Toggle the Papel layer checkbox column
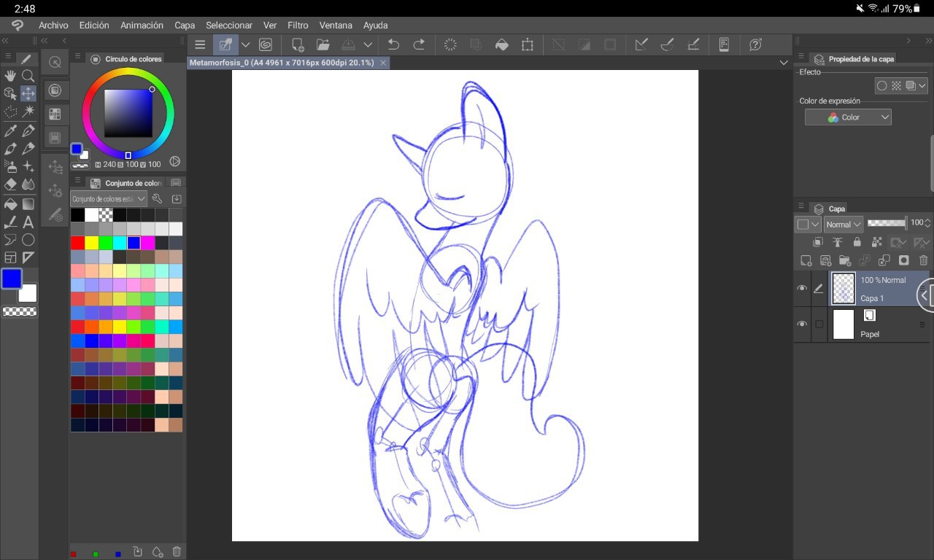934x560 pixels. click(819, 324)
